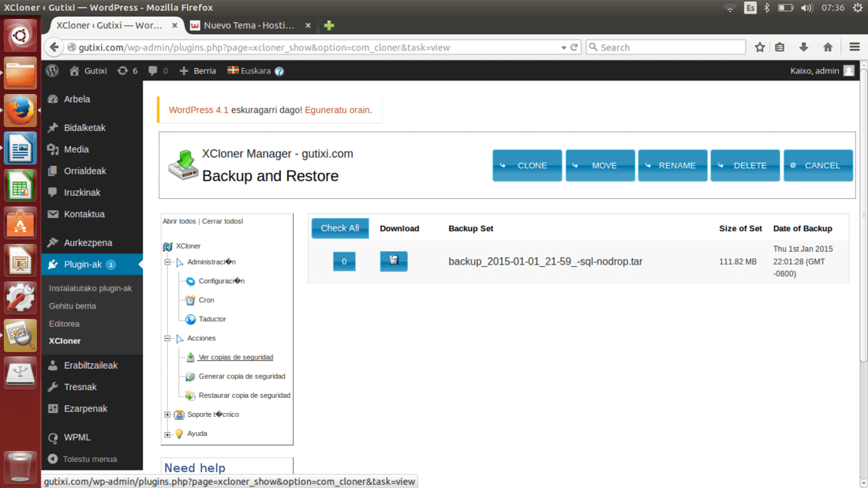The width and height of the screenshot is (868, 488).
Task: Click the WordPress logo in admin bar
Action: (52, 71)
